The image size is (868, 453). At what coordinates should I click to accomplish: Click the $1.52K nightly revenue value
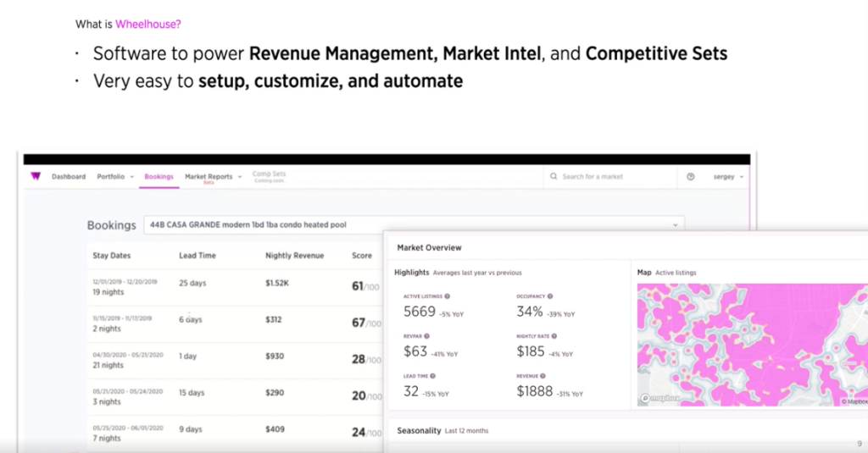click(x=277, y=283)
